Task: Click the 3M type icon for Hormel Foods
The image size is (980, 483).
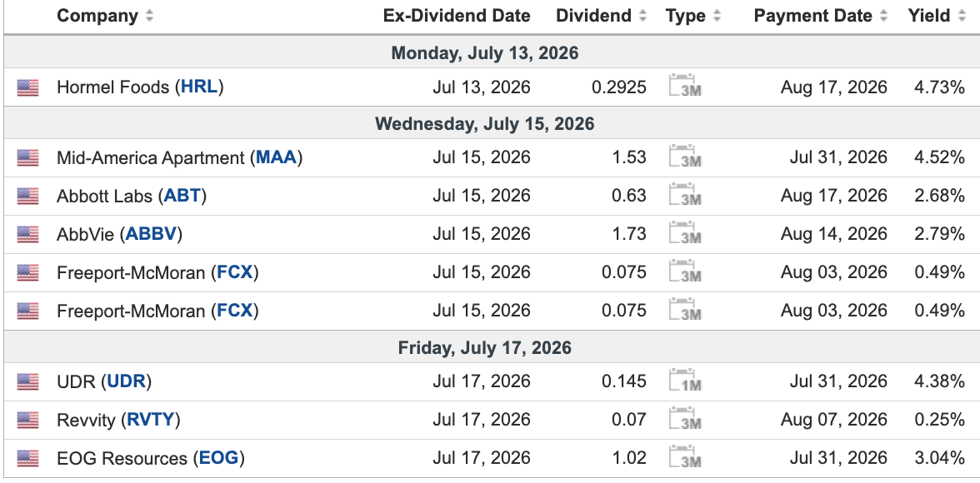Action: point(685,87)
